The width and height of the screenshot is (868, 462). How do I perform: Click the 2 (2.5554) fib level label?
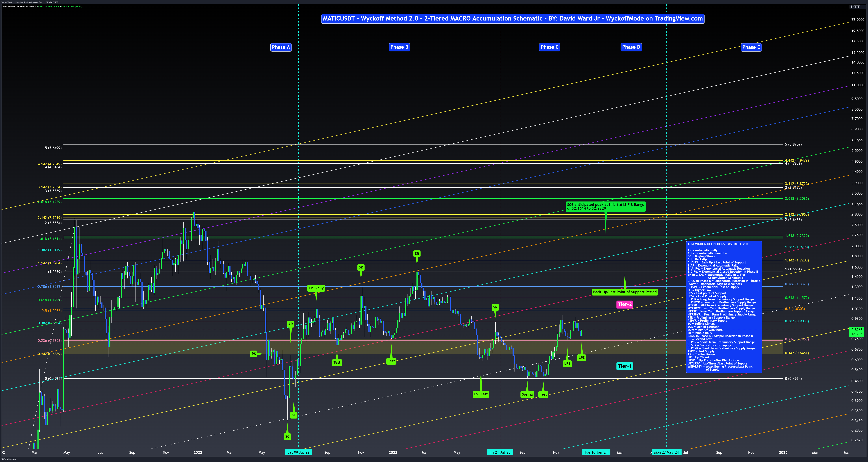pyautogui.click(x=53, y=223)
